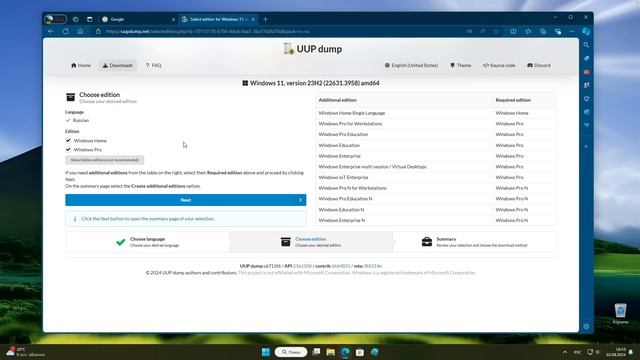Click the blue Next button
The height and width of the screenshot is (360, 640).
coord(186,200)
